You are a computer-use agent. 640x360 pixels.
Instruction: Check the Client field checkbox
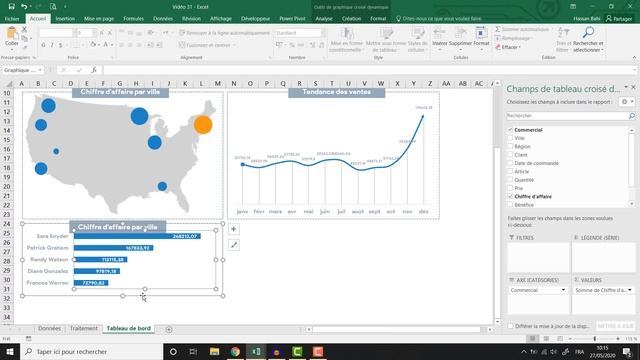tap(510, 155)
